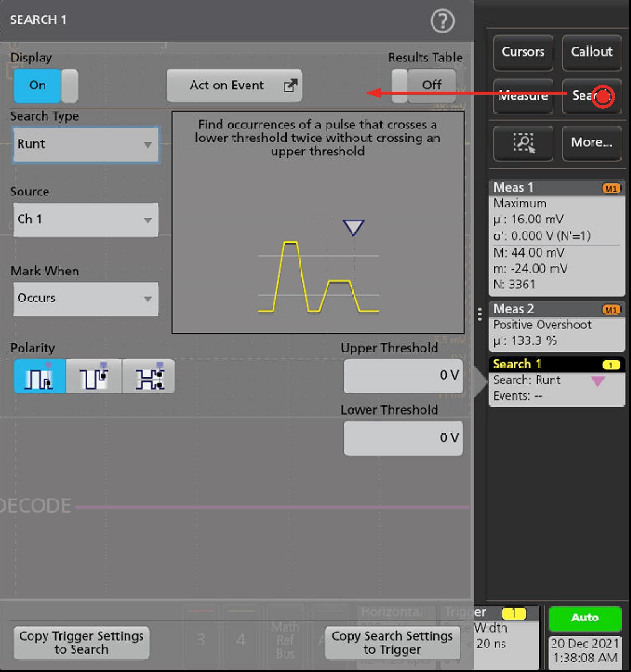631x672 pixels.
Task: Click the three-dot results bar handle
Action: (x=479, y=314)
